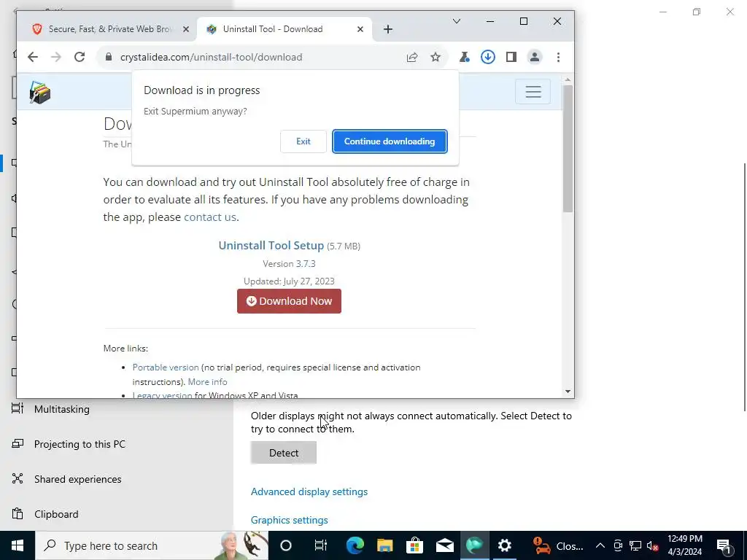The image size is (747, 560).
Task: Close the Secure, Fast & Private tab
Action: click(186, 29)
